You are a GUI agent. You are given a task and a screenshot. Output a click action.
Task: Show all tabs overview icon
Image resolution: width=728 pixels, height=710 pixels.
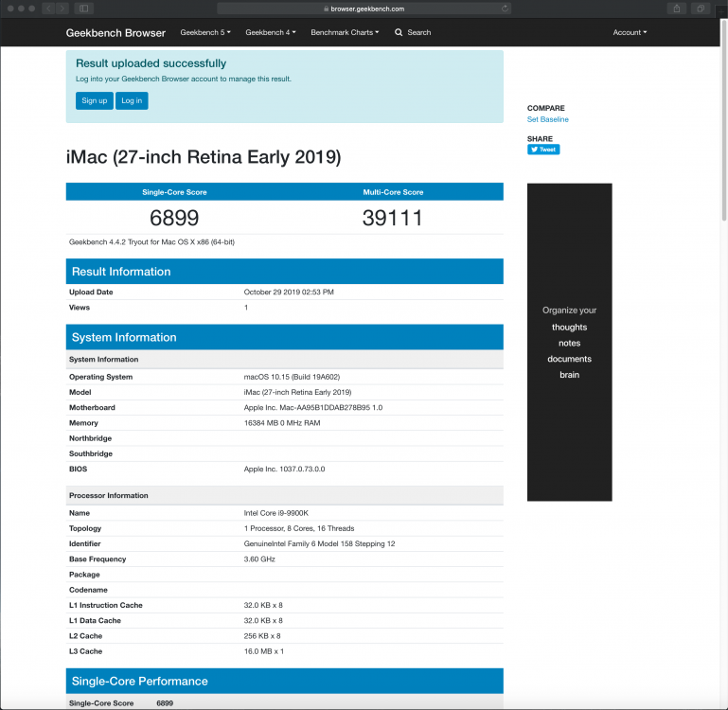point(701,9)
